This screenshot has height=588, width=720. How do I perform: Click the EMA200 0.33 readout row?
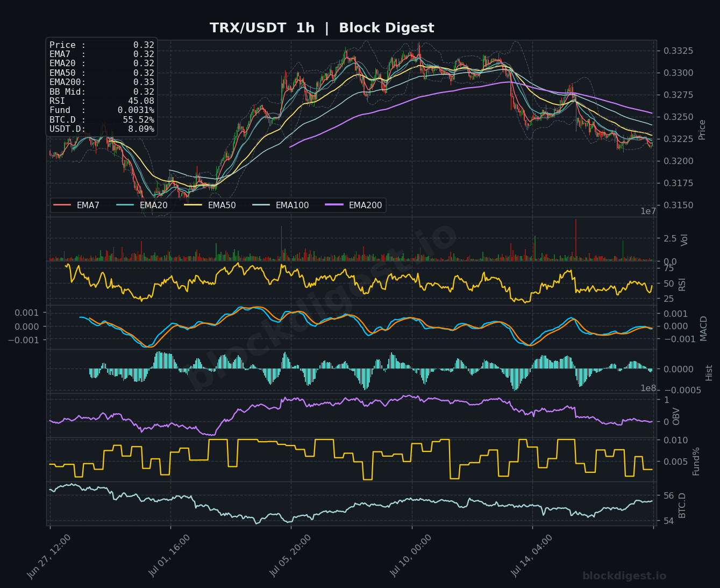[102, 82]
